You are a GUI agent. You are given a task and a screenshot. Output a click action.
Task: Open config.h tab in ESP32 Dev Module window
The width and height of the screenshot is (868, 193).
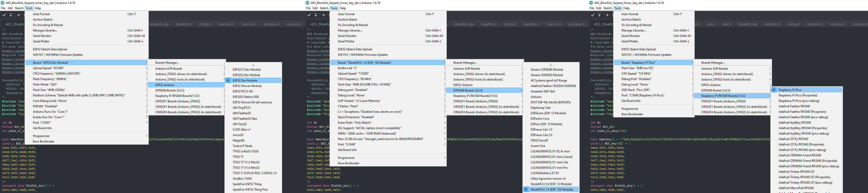(205, 24)
